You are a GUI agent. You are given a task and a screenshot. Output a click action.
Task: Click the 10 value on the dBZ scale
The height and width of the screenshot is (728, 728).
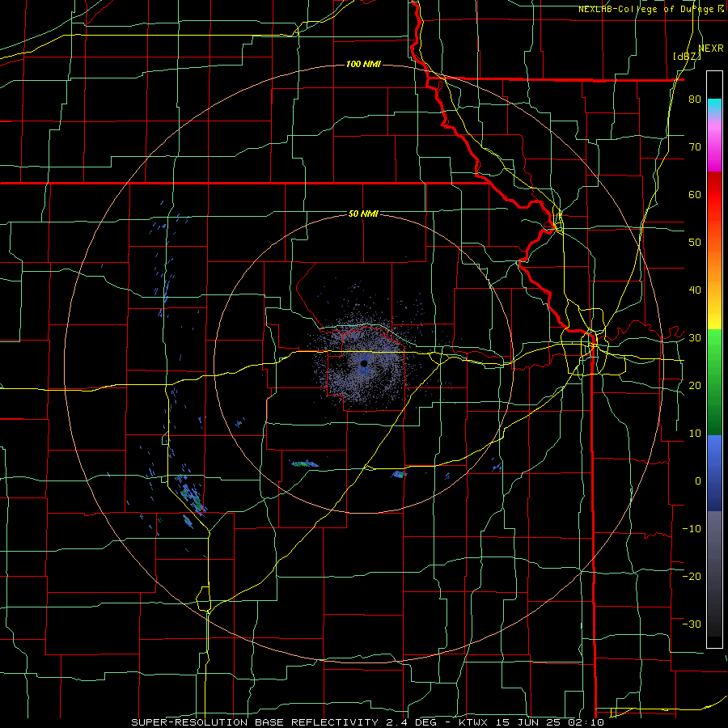coord(695,434)
